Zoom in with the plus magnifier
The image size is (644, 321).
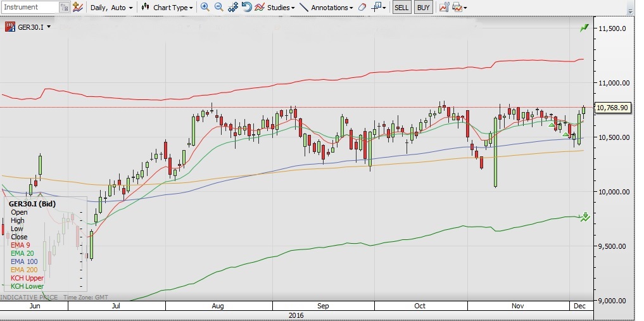[x=205, y=7]
